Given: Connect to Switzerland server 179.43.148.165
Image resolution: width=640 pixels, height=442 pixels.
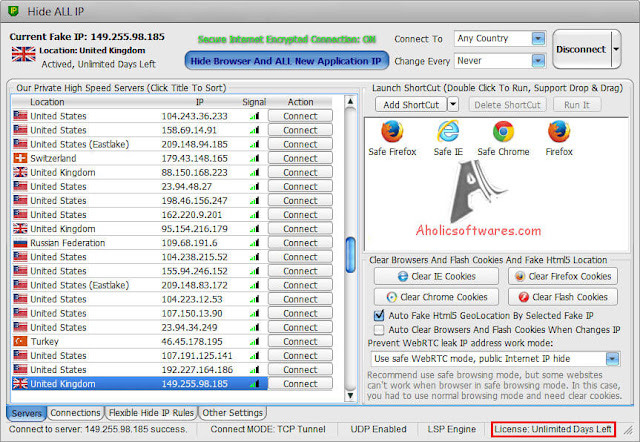Looking at the screenshot, I should [300, 158].
